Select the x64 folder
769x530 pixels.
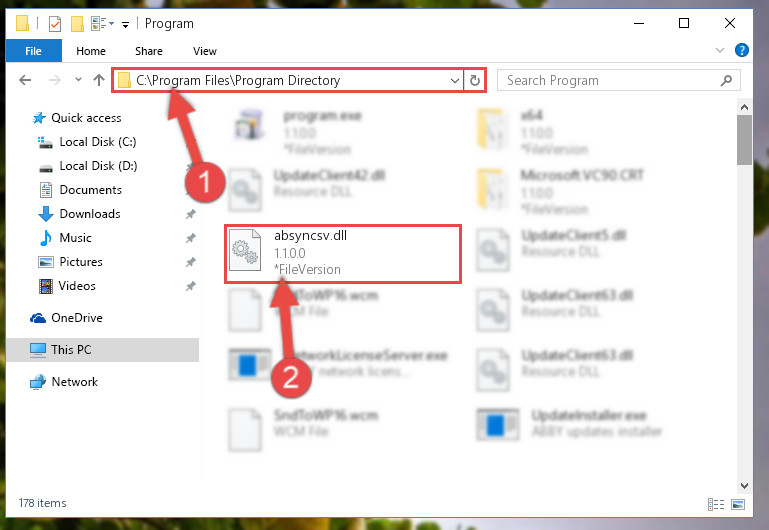click(532, 131)
